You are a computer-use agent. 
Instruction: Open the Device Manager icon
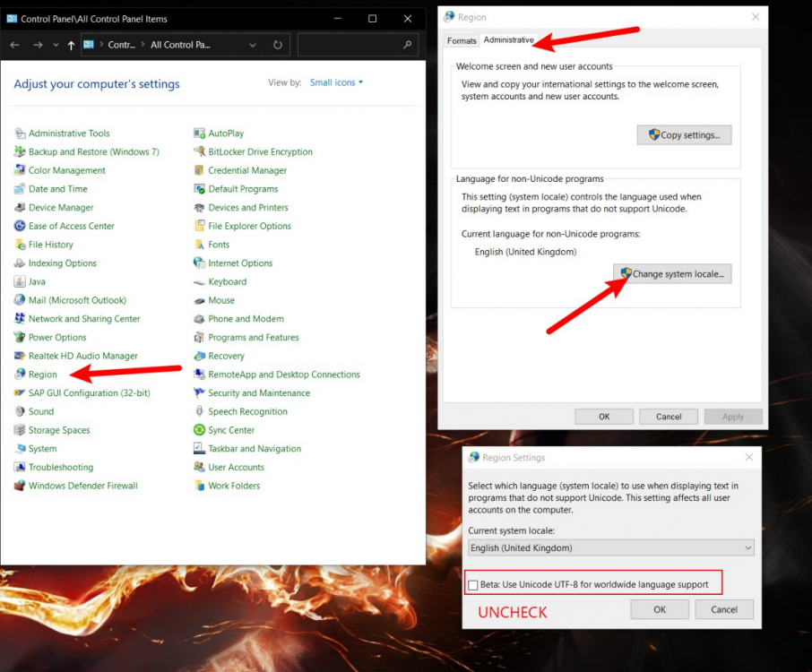(x=21, y=208)
